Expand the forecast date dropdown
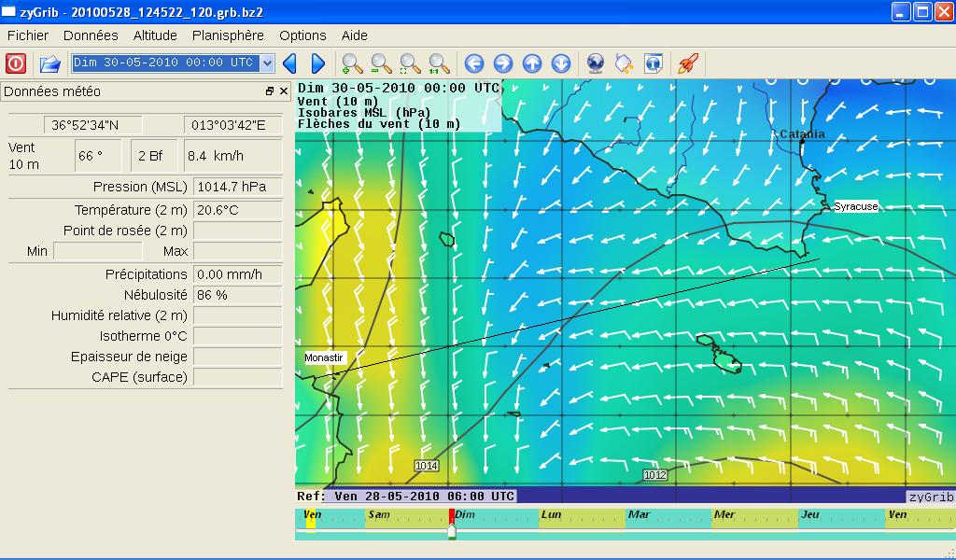956x560 pixels. coord(267,63)
